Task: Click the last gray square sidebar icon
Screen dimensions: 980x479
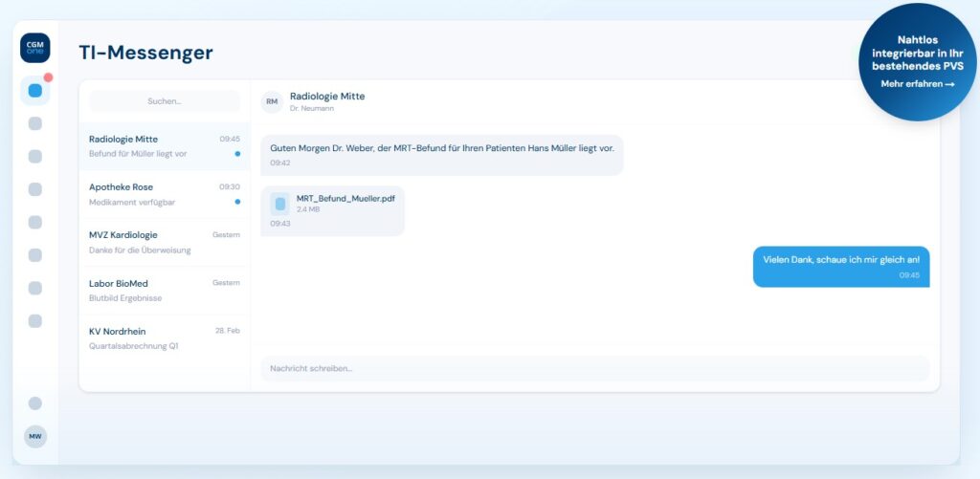Action: 35,321
